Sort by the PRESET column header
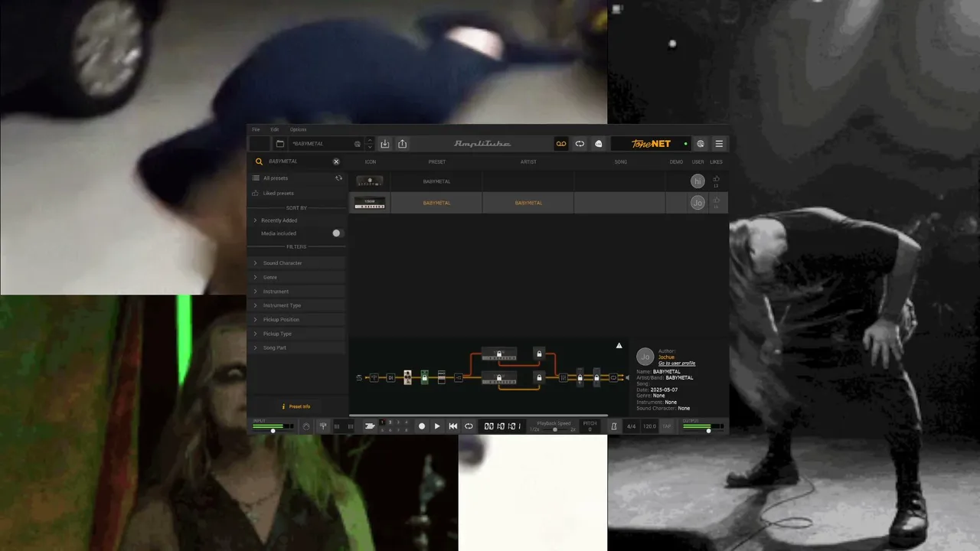 pos(437,162)
